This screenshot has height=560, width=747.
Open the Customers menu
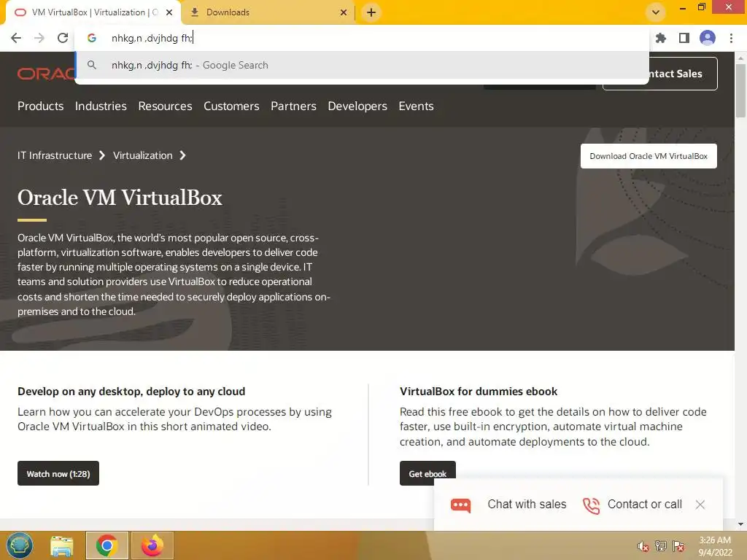point(231,106)
